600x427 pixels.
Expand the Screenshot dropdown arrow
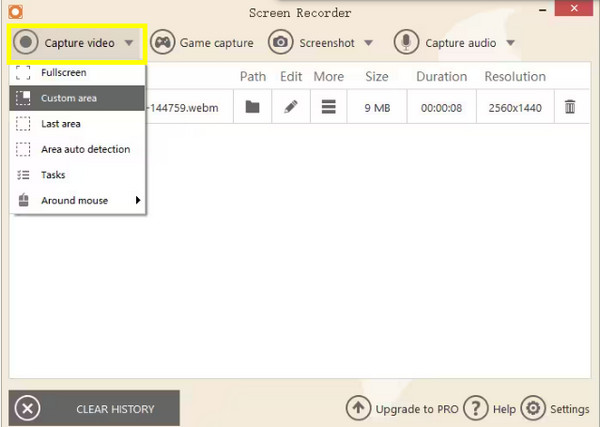[368, 43]
